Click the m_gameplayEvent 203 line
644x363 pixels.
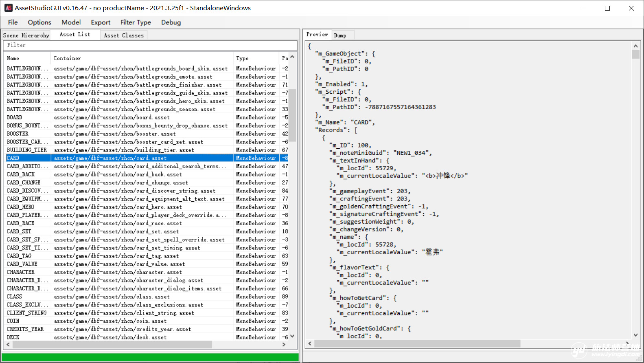tap(370, 191)
